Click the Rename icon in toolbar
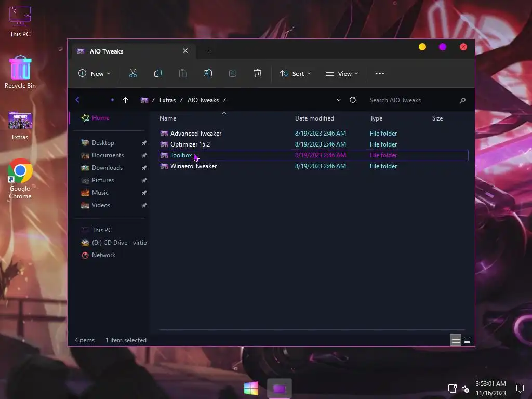 pyautogui.click(x=208, y=73)
